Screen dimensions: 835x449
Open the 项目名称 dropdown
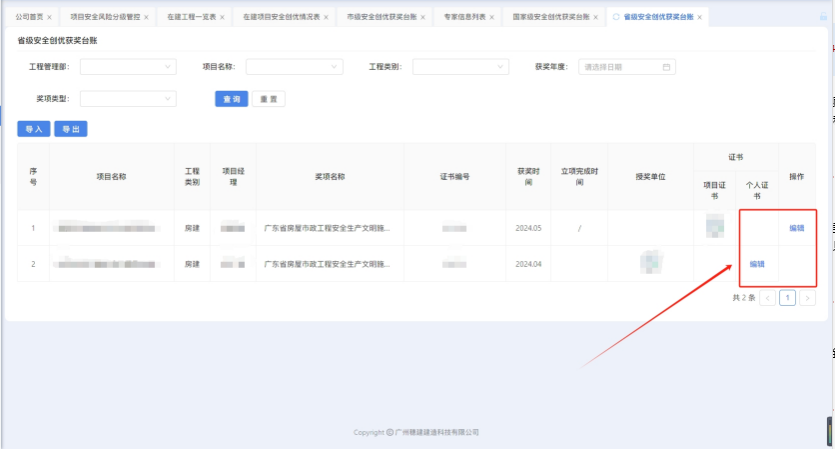click(x=294, y=67)
